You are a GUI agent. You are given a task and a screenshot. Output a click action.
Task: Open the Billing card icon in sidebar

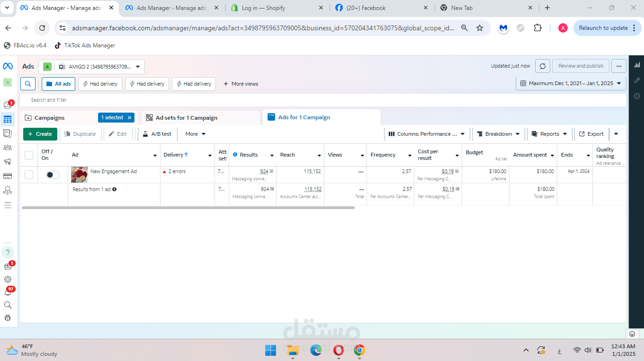coord(8,176)
